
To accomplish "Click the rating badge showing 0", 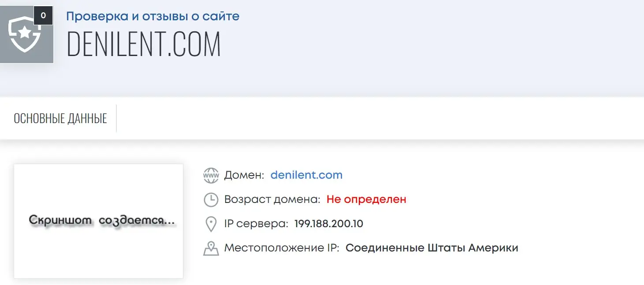I will point(43,15).
